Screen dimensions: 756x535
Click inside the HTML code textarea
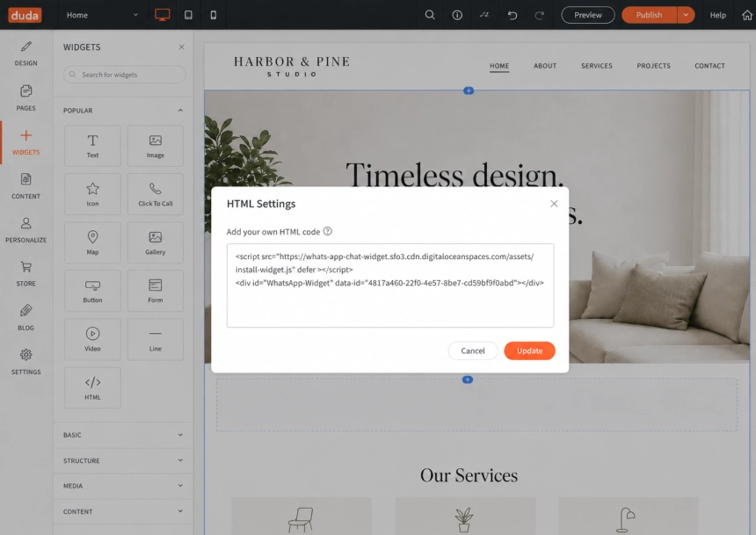390,286
